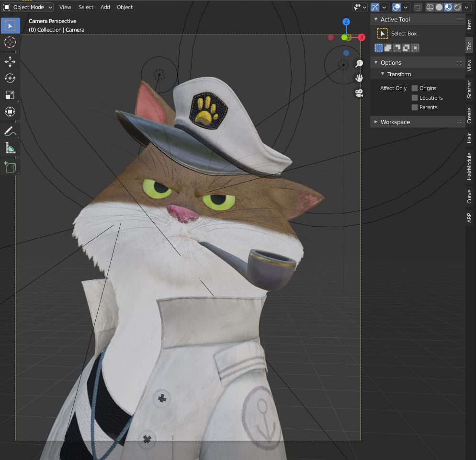Switch to the Item sidebar tab
476x460 pixels.
point(469,25)
